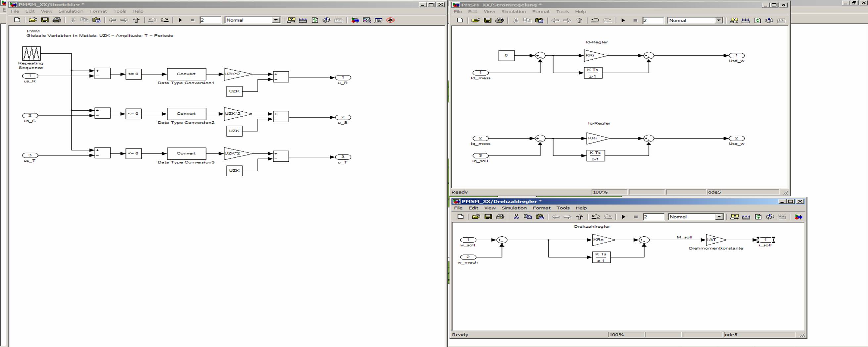Click stop time field in Drehzahlregler toolbar
868x347 pixels.
(653, 217)
